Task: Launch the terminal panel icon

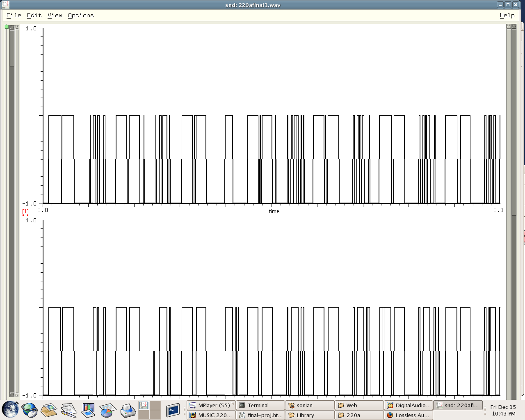Action: tap(173, 410)
